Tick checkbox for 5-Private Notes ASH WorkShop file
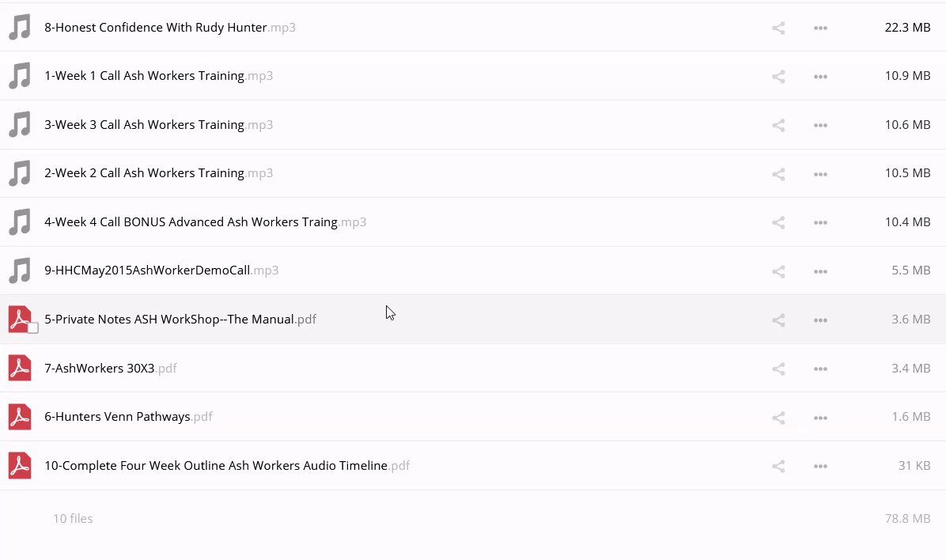 32,327
